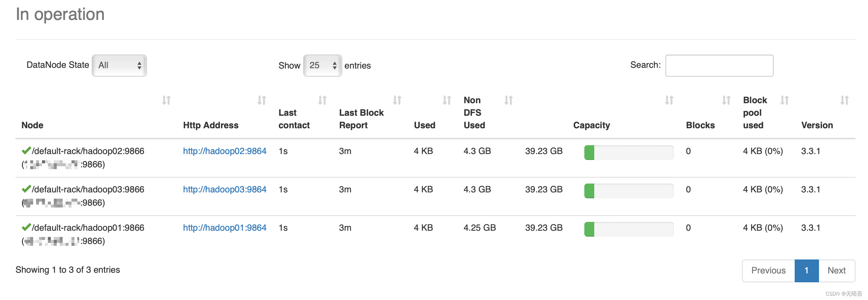This screenshot has height=300, width=868.
Task: Sort by Capacity arrows icon
Action: tap(669, 100)
